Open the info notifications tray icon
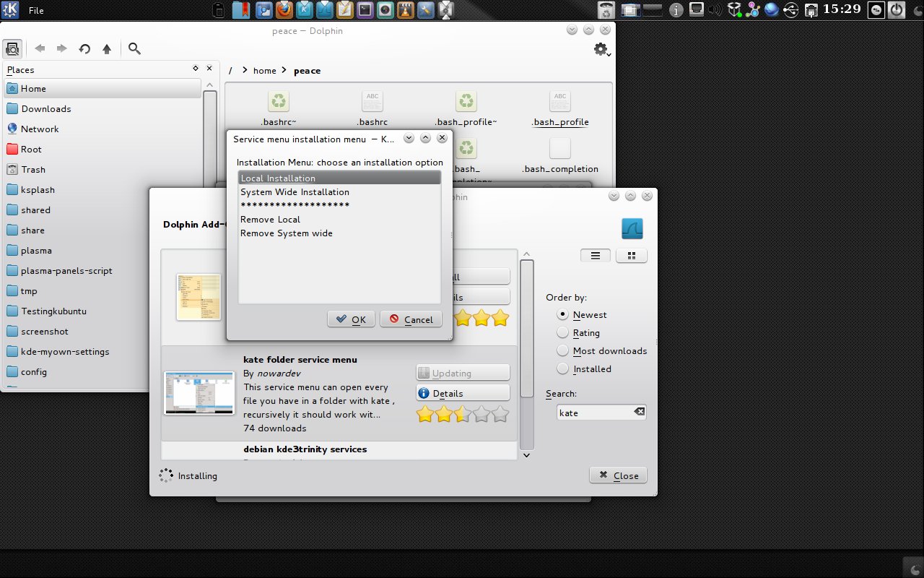The height and width of the screenshot is (578, 924). click(676, 10)
